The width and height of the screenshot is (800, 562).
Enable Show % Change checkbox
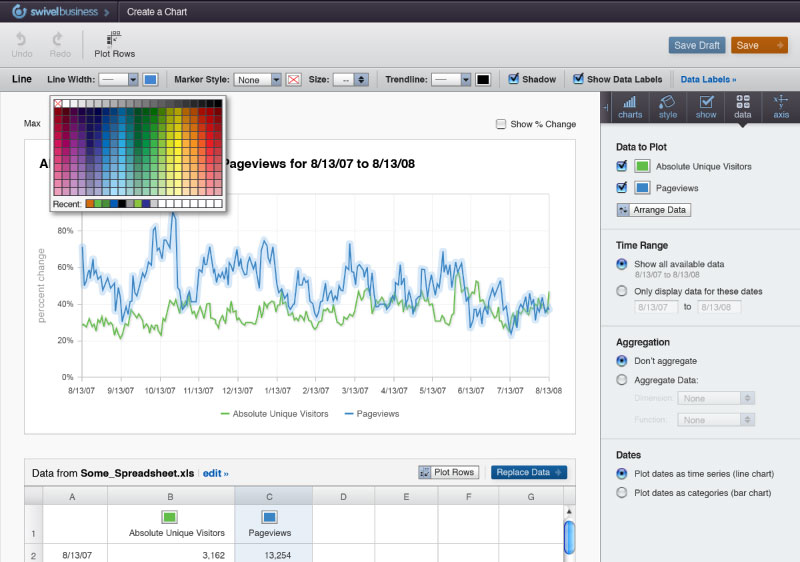point(501,124)
